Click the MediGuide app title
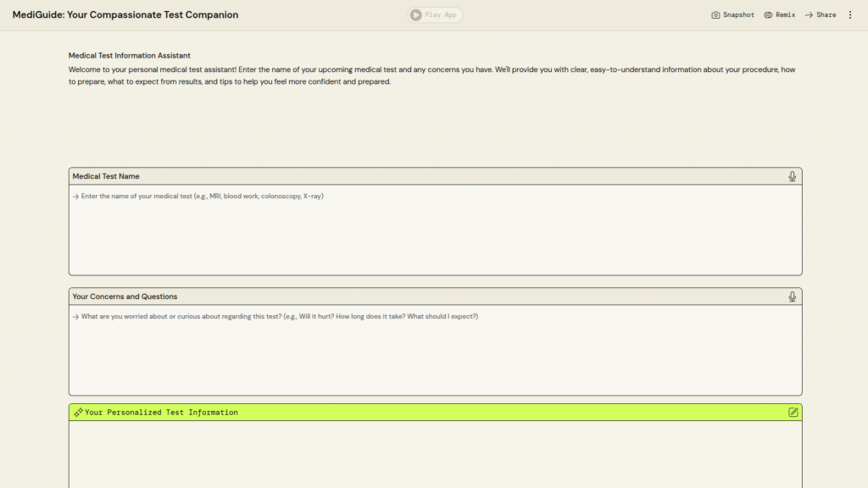 click(x=125, y=15)
